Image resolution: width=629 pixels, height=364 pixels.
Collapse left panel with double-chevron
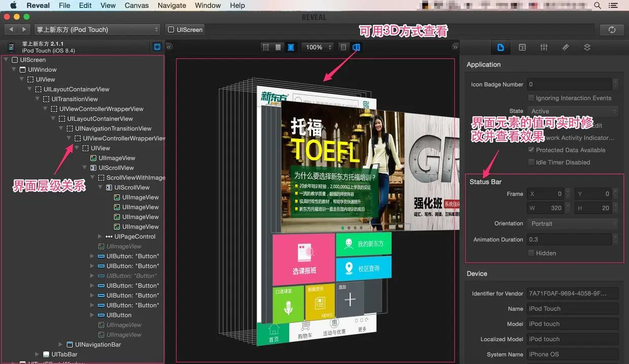pos(169,47)
